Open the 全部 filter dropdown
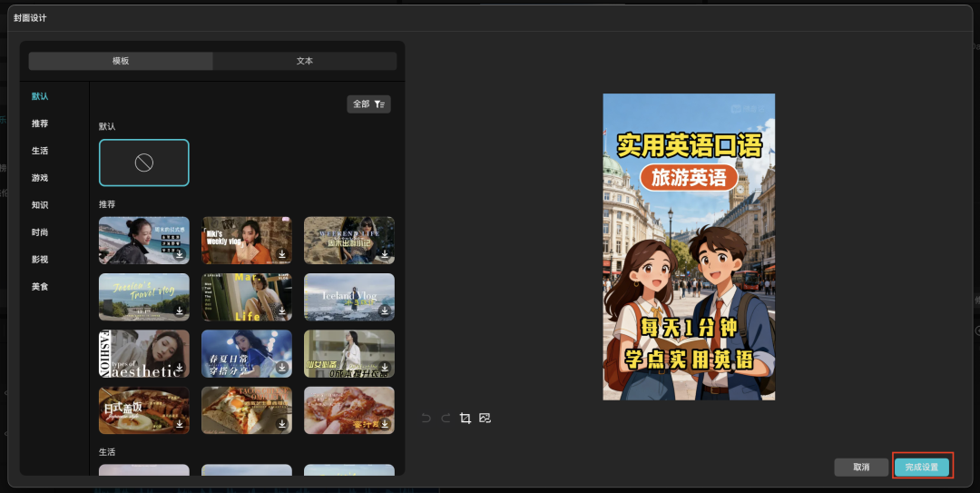 pyautogui.click(x=368, y=104)
